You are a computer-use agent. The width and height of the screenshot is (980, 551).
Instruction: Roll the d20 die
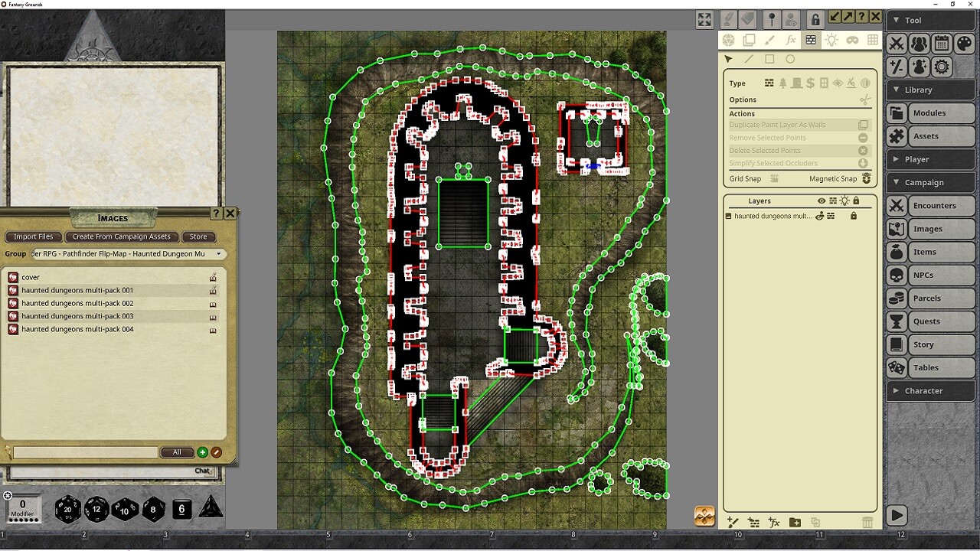tap(67, 509)
